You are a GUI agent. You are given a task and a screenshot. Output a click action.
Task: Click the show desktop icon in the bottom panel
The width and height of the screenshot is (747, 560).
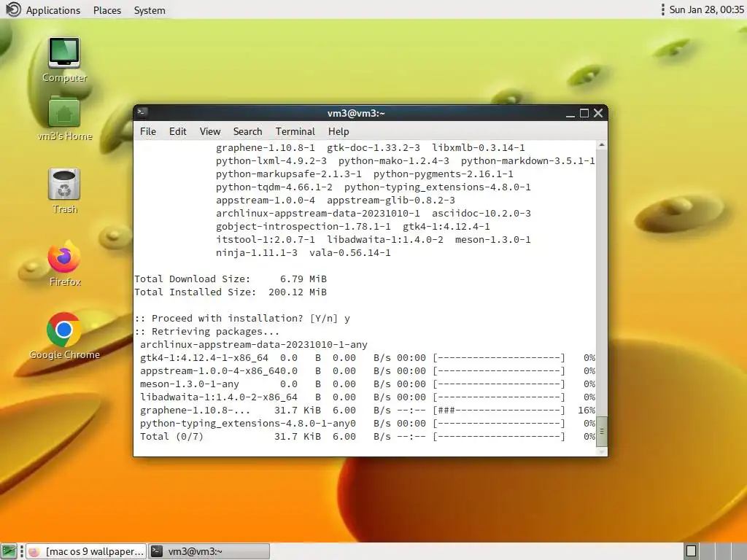9,551
